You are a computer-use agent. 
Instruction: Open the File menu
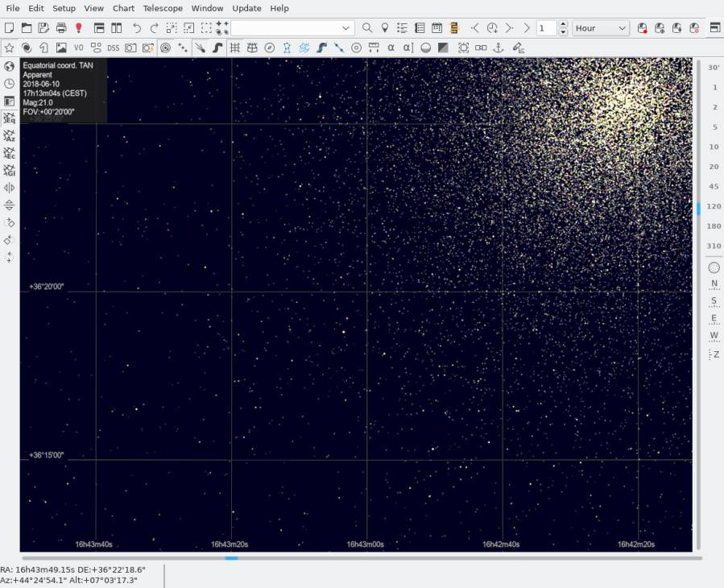(12, 8)
